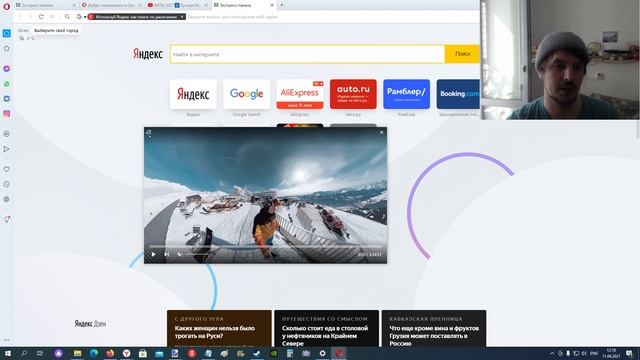Switch to the YouTube tab
The image size is (640, 360).
point(159,5)
